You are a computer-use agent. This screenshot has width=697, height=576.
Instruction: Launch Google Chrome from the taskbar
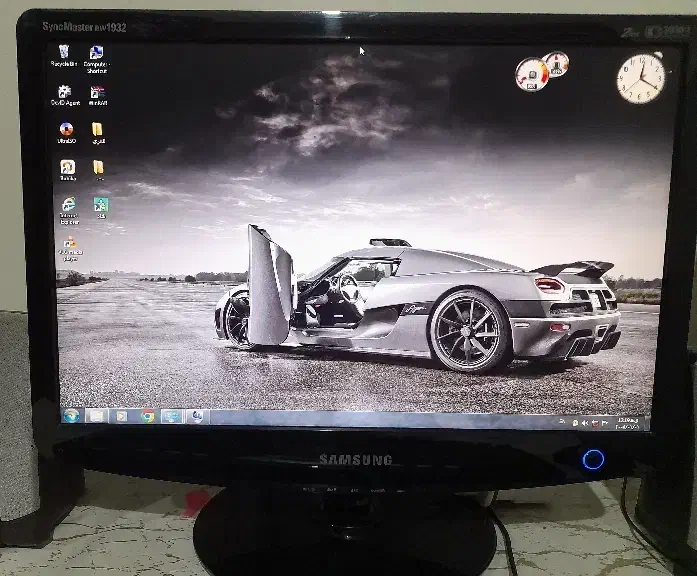(x=148, y=416)
